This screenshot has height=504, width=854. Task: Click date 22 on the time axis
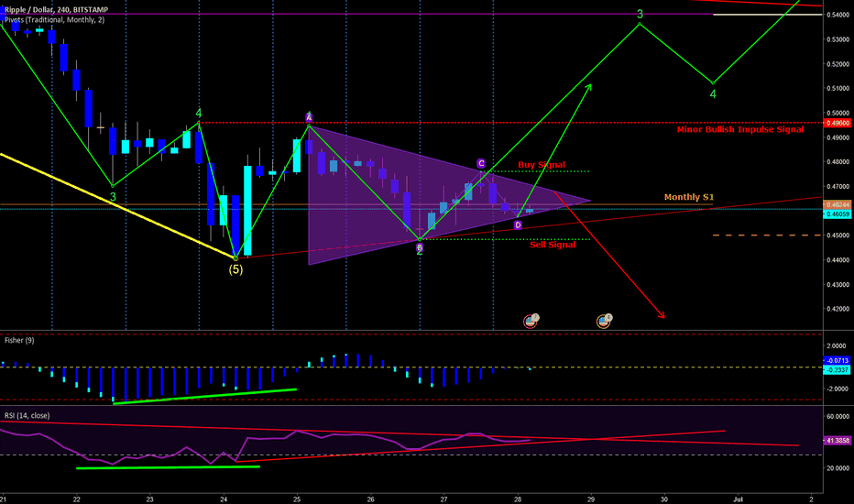[77, 499]
